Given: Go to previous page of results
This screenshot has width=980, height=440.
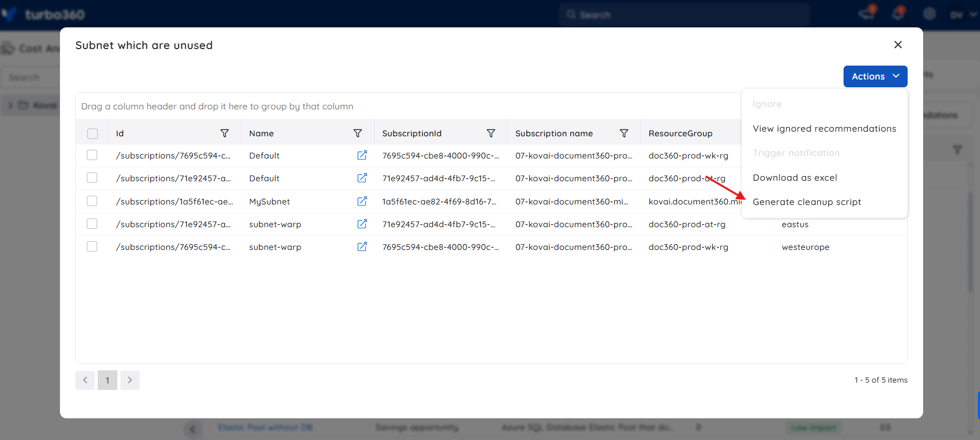Looking at the screenshot, I should click(x=85, y=380).
